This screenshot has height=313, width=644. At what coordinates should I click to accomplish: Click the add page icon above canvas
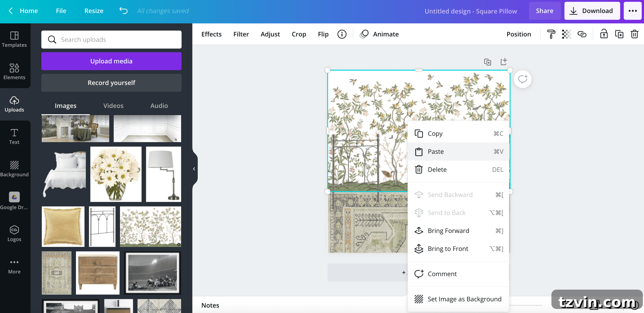tap(504, 61)
